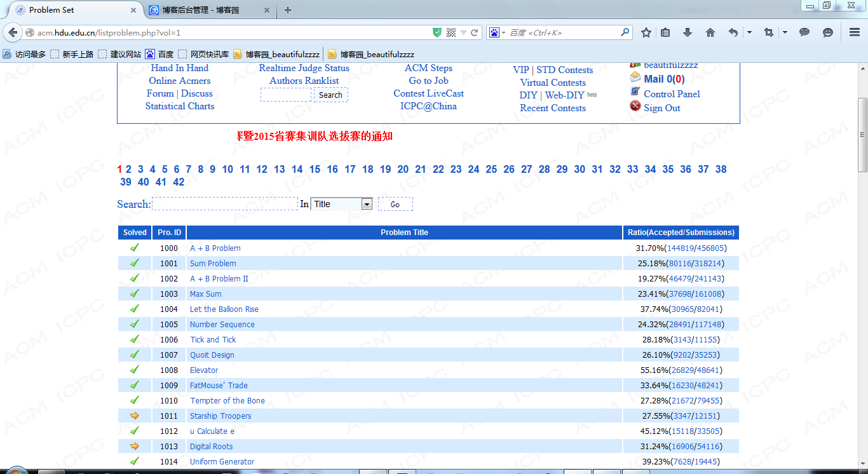Click the red Sign Out icon
The height and width of the screenshot is (474, 868).
click(x=635, y=106)
